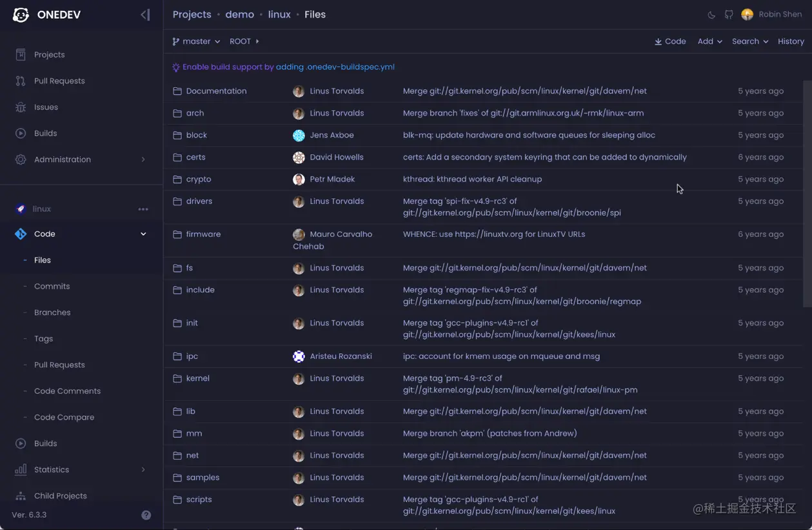This screenshot has height=530, width=812.
Task: Open the kernel folder
Action: tap(198, 378)
